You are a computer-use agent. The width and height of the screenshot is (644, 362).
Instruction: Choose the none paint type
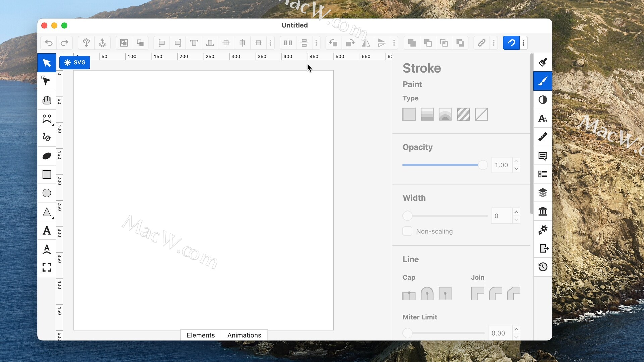click(x=481, y=114)
